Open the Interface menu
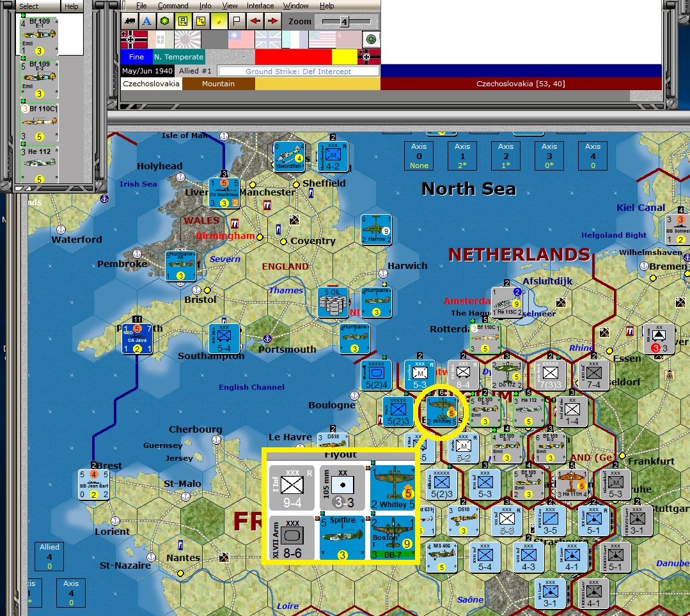The width and height of the screenshot is (690, 616). 260,6
